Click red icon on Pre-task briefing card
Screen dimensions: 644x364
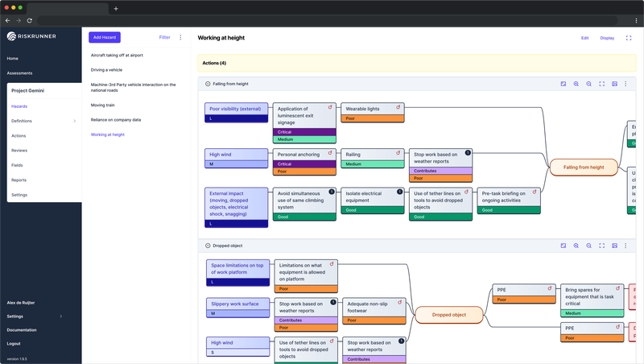[535, 192]
